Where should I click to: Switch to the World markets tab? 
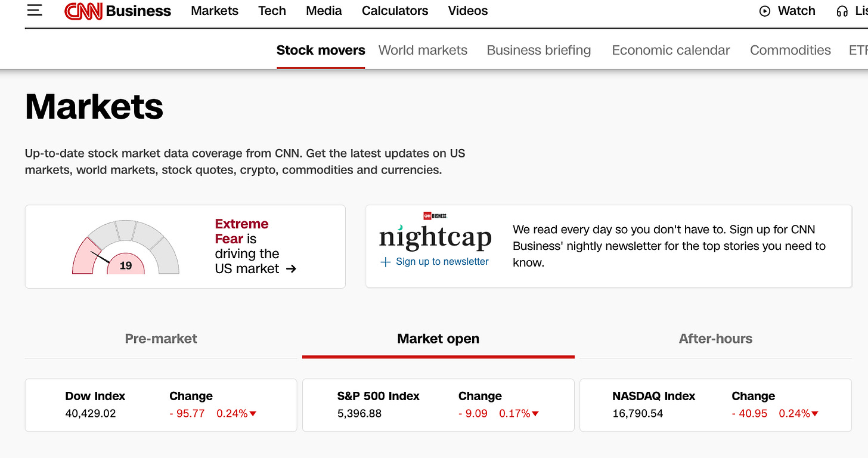pos(423,50)
